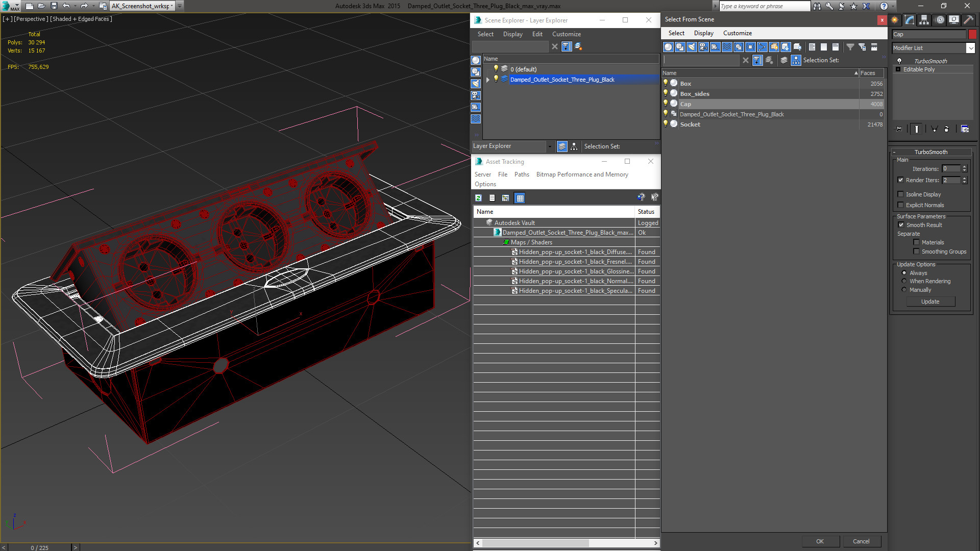Viewport: 980px width, 551px height.
Task: Open the Layer Explorer dropdown
Action: click(549, 146)
